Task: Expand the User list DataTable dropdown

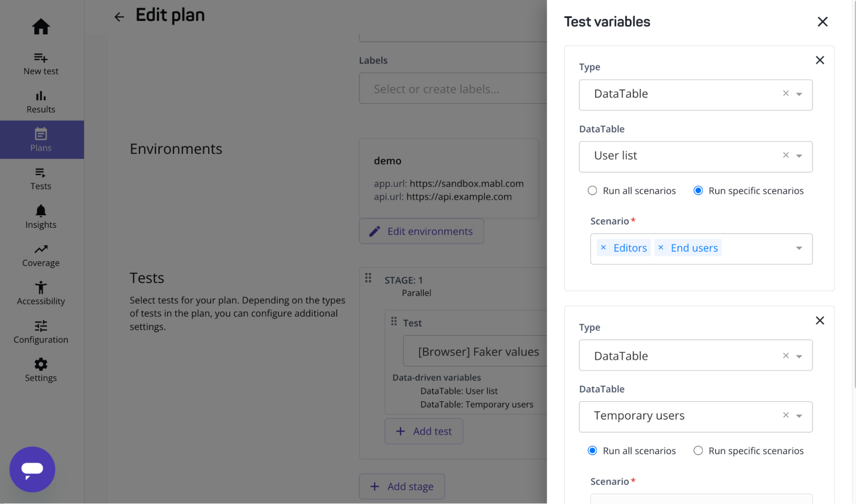Action: coord(799,156)
